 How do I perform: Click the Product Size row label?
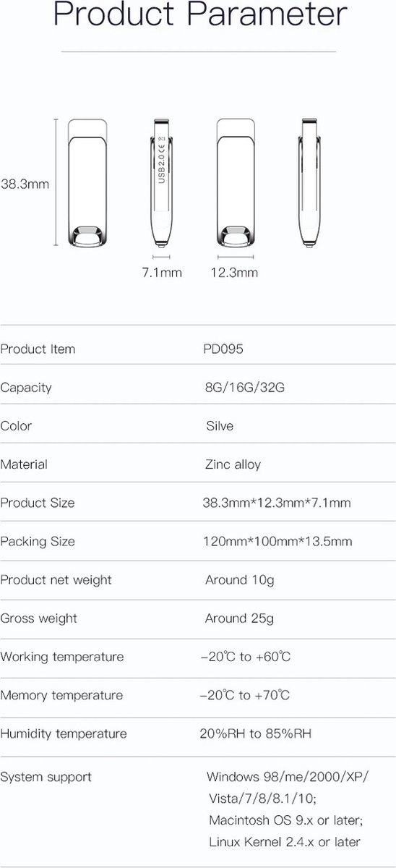pos(38,503)
